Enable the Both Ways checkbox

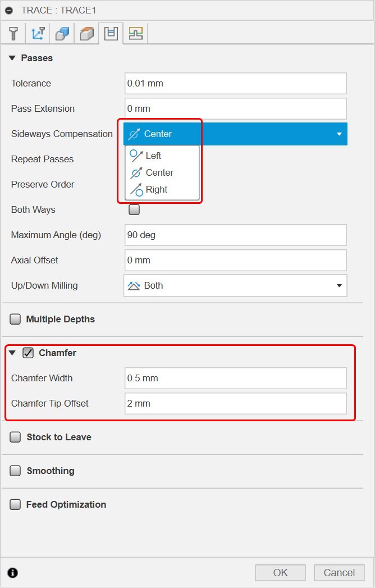(x=134, y=210)
